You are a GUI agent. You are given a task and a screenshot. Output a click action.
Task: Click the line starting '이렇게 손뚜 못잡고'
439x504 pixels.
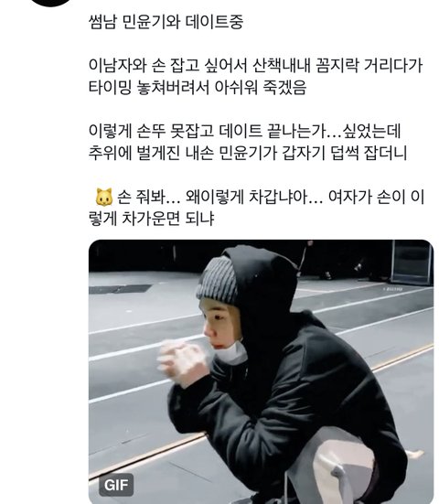click(244, 131)
